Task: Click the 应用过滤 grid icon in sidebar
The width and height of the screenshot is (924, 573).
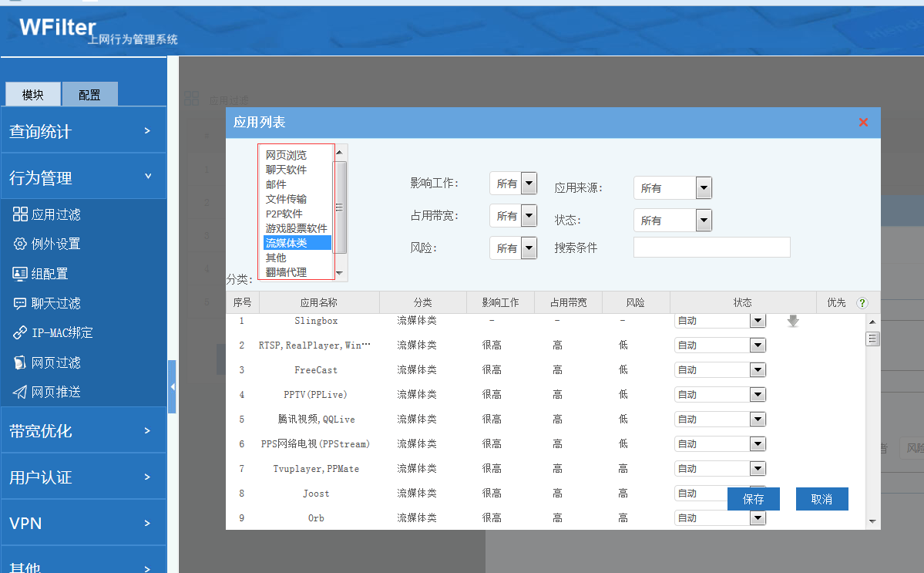Action: click(x=20, y=214)
